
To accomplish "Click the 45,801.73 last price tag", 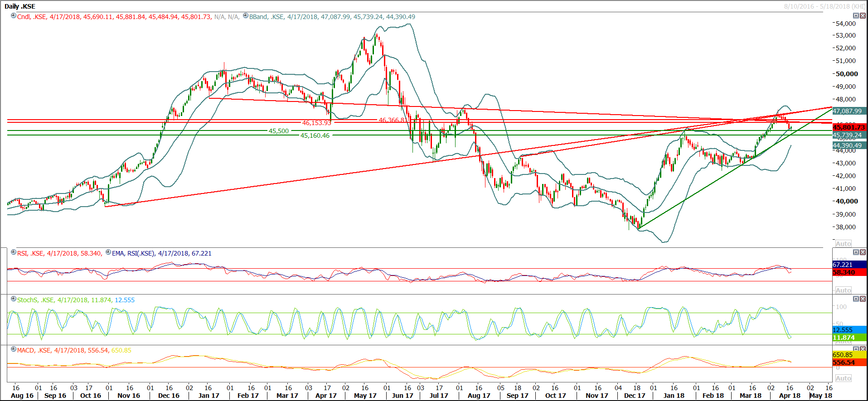I will [849, 128].
